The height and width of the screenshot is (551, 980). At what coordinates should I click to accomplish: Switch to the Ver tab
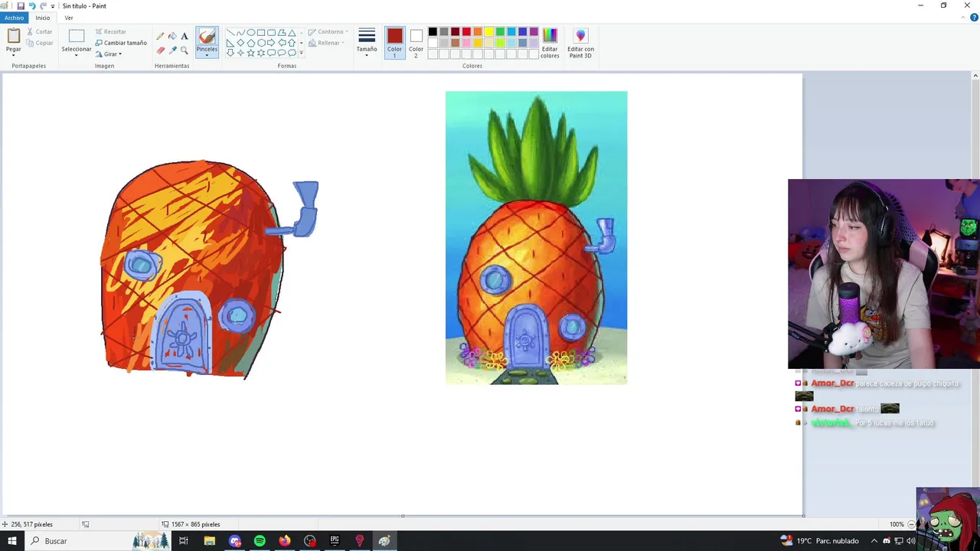[69, 18]
